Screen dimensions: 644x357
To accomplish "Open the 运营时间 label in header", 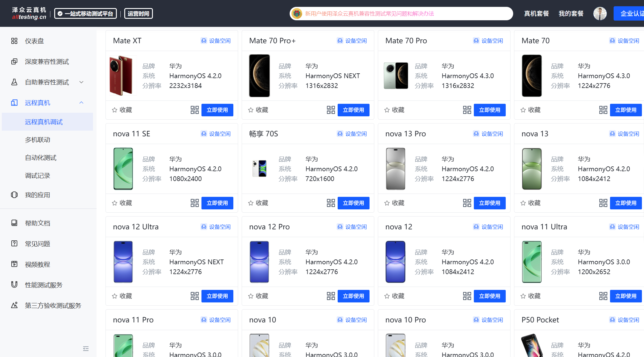I will [138, 14].
